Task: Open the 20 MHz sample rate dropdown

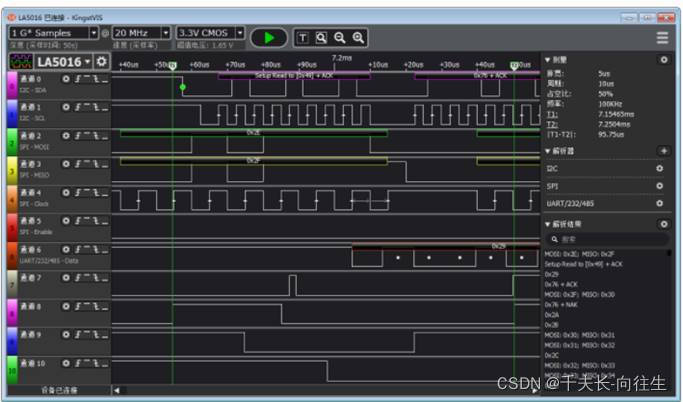Action: [x=166, y=33]
